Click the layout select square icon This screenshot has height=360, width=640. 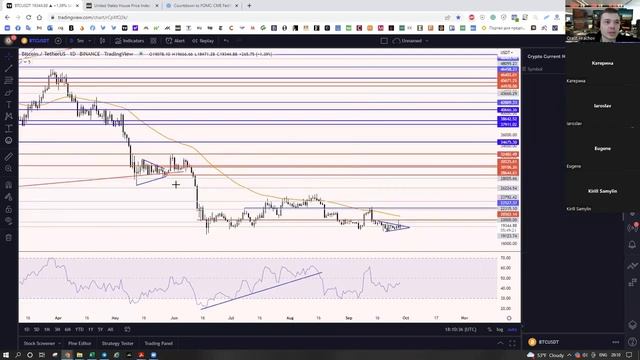coord(384,41)
